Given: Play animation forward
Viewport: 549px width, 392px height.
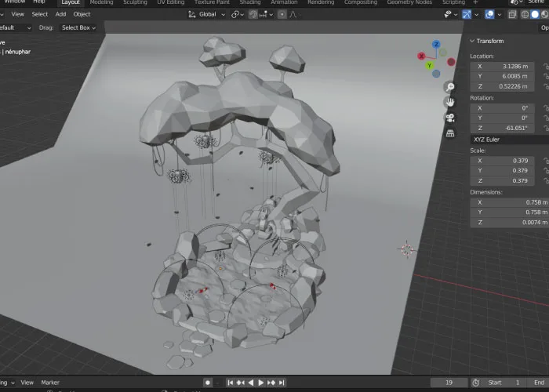Looking at the screenshot, I should pos(261,383).
